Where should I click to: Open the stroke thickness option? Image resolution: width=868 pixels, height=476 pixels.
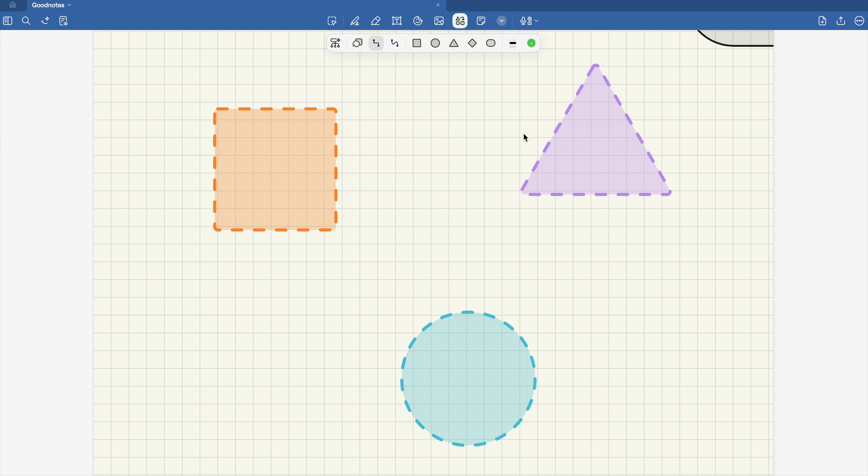tap(513, 43)
